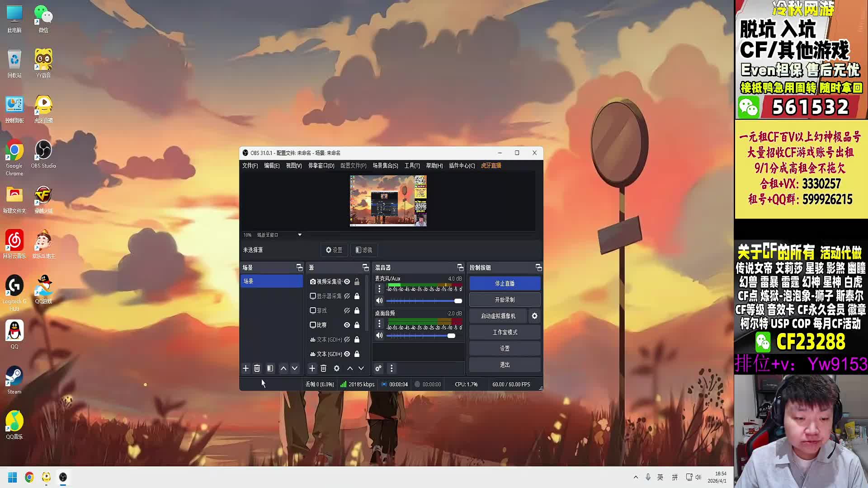868x488 pixels.
Task: Open the 工具(T) menu
Action: pyautogui.click(x=412, y=166)
